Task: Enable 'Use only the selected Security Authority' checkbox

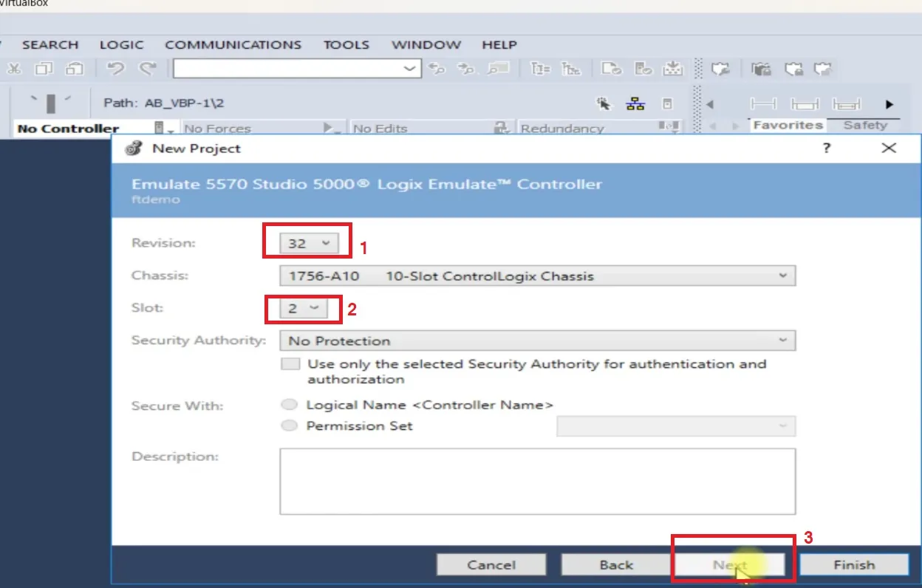Action: click(x=292, y=364)
